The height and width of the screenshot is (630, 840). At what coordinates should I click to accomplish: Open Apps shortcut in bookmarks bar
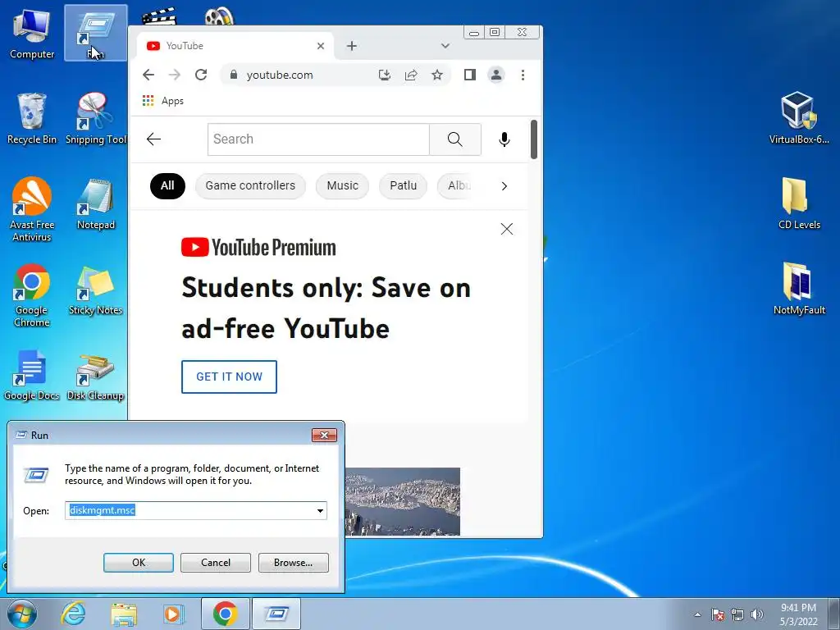point(163,101)
